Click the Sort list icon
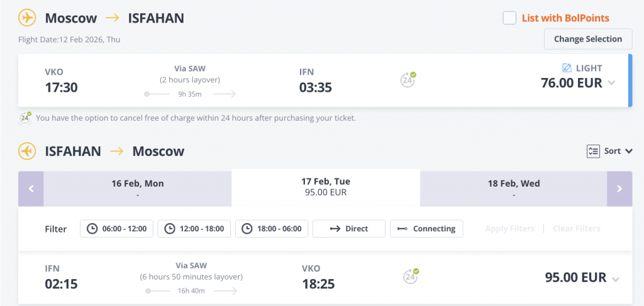The image size is (644, 306). tap(593, 151)
